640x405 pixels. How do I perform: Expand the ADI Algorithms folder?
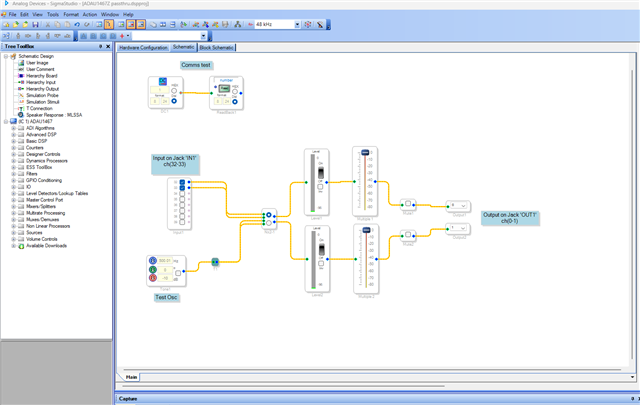pos(13,128)
